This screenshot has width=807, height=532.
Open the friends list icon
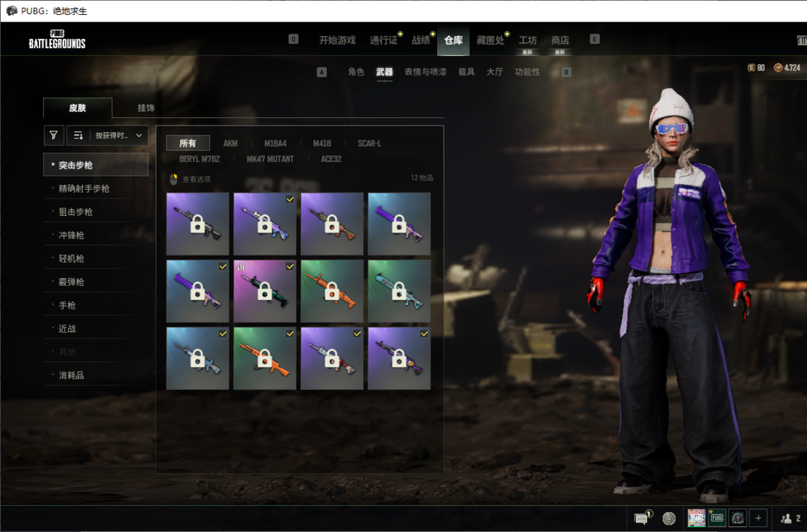click(786, 518)
